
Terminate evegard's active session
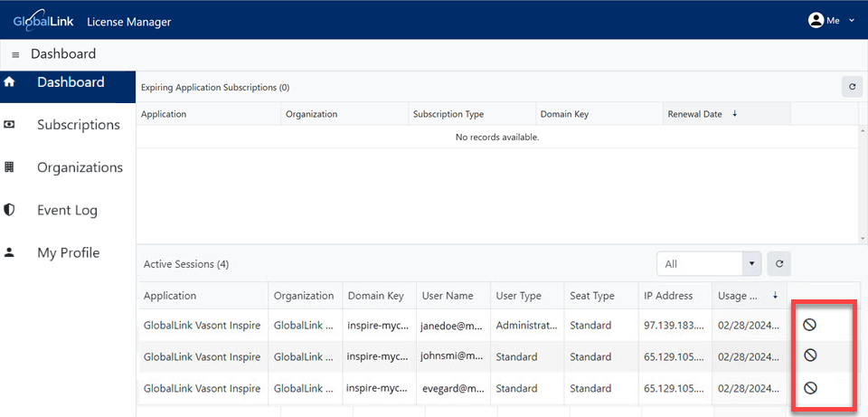pos(810,388)
